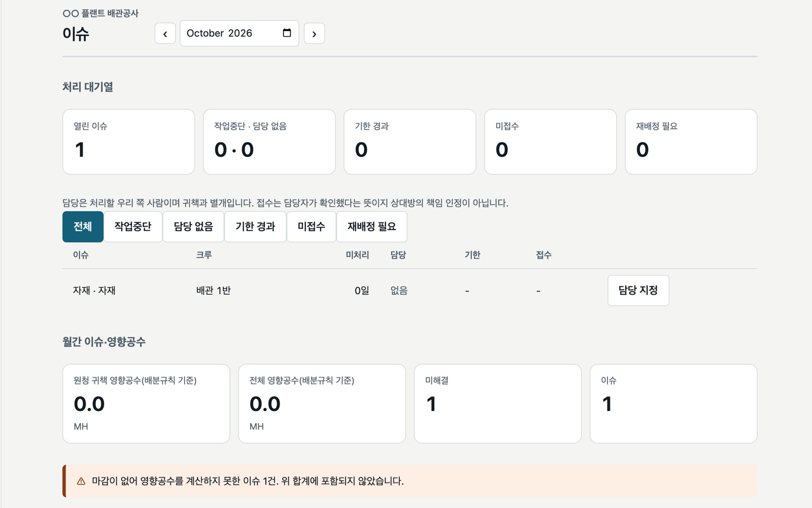Select the 기한 경과 filter tab

click(x=255, y=227)
